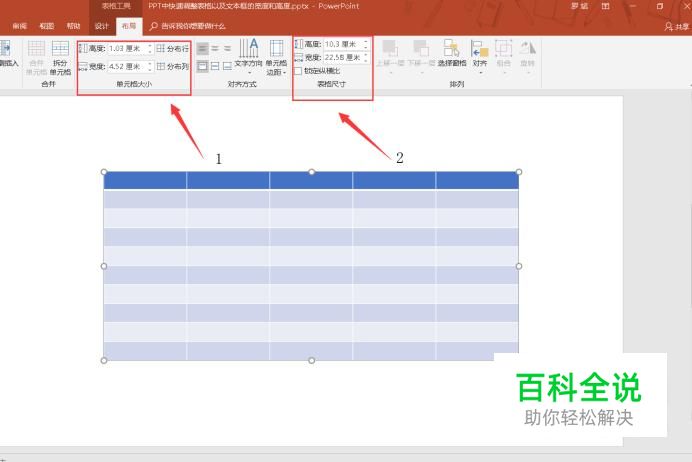The height and width of the screenshot is (462, 692).
Task: Click the 下移一层 (Send Backward) icon
Action: 421,48
